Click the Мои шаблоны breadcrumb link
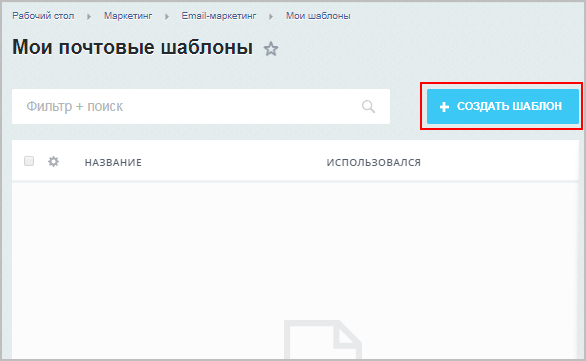Viewport: 586px width, 361px height. pyautogui.click(x=318, y=16)
